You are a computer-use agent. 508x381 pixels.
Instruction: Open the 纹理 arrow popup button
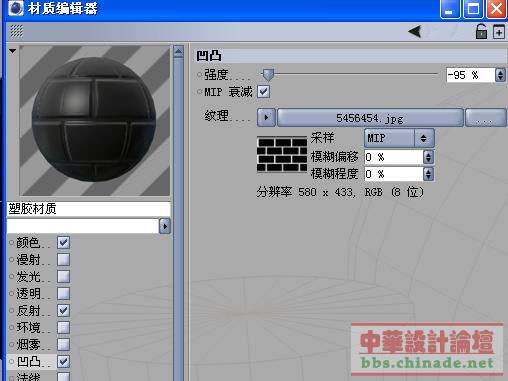[266, 117]
